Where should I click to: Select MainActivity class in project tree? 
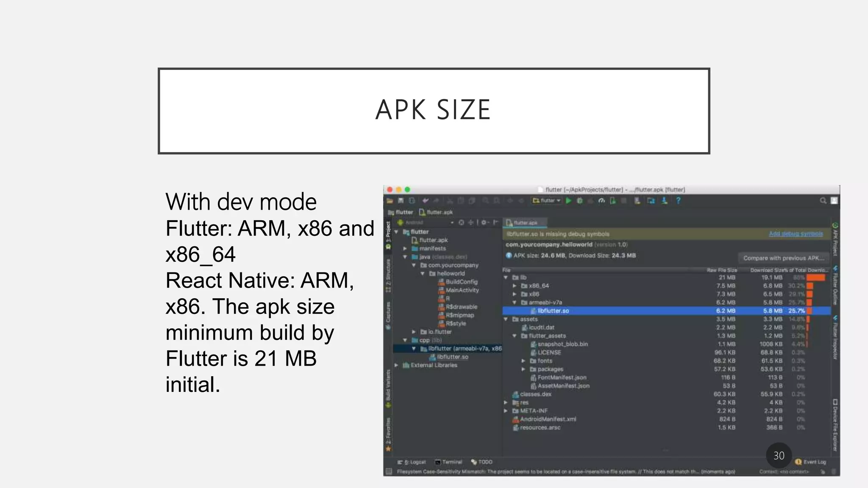pos(458,290)
